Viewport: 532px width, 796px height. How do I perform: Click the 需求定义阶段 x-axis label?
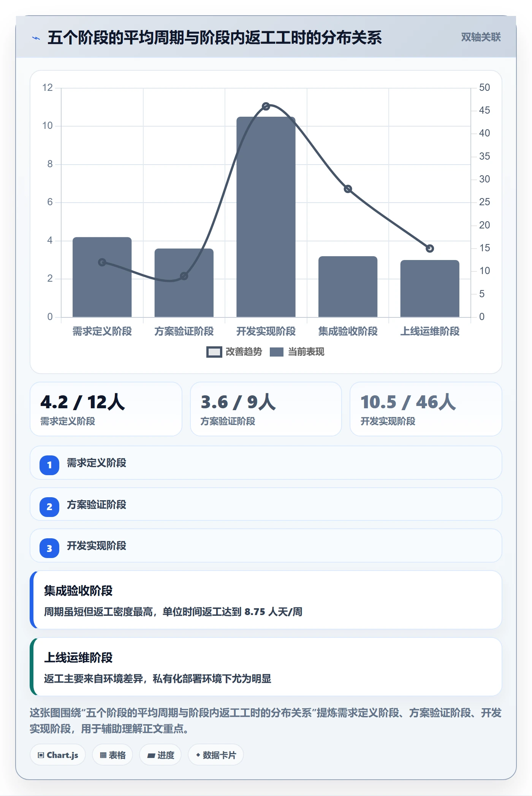coord(102,331)
